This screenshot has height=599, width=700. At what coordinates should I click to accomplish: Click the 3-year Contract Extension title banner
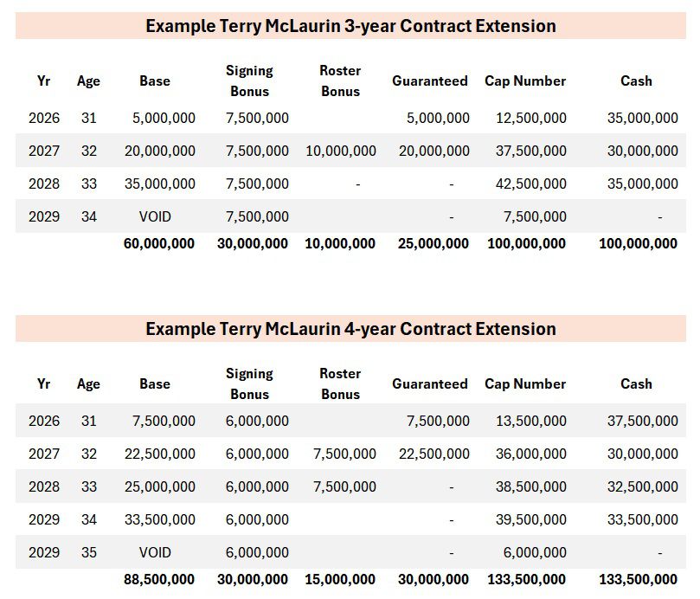pos(350,26)
